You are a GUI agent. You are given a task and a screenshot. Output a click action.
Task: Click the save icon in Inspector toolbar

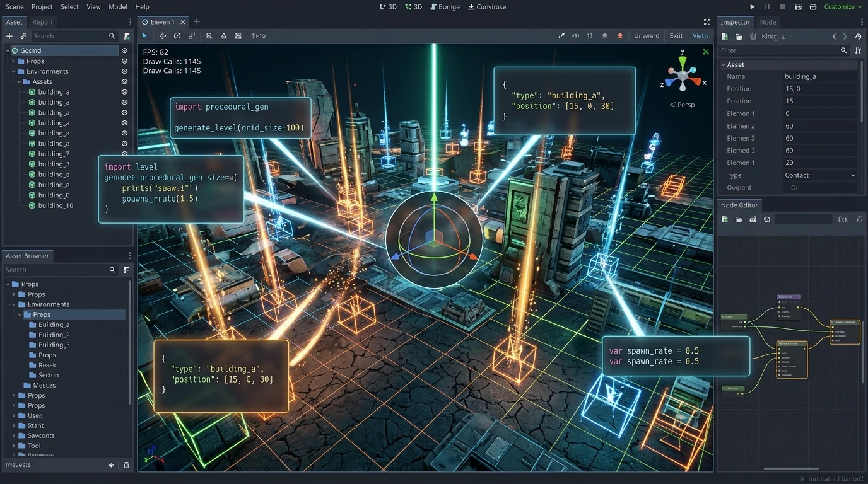753,37
